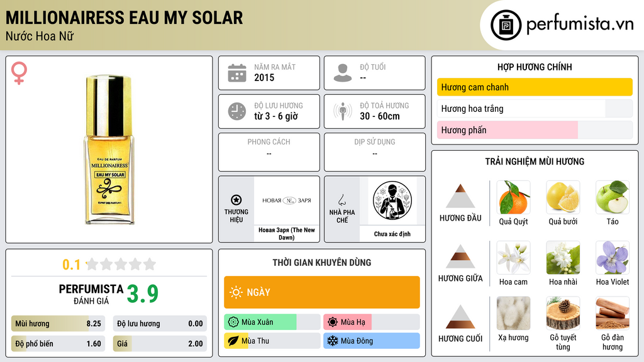
Task: Click the Hương cuối pyramid icon
Action: click(x=460, y=317)
